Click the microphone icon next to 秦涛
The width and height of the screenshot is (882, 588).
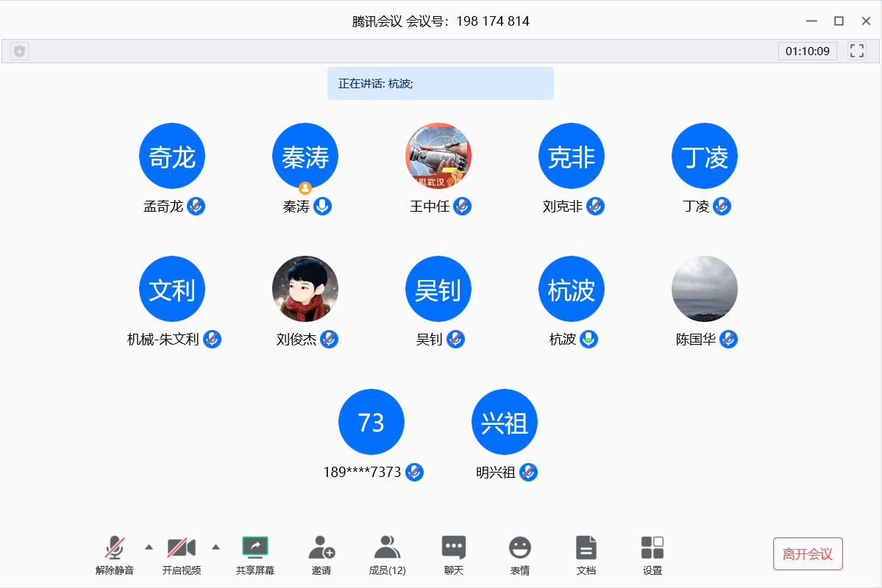pos(322,207)
